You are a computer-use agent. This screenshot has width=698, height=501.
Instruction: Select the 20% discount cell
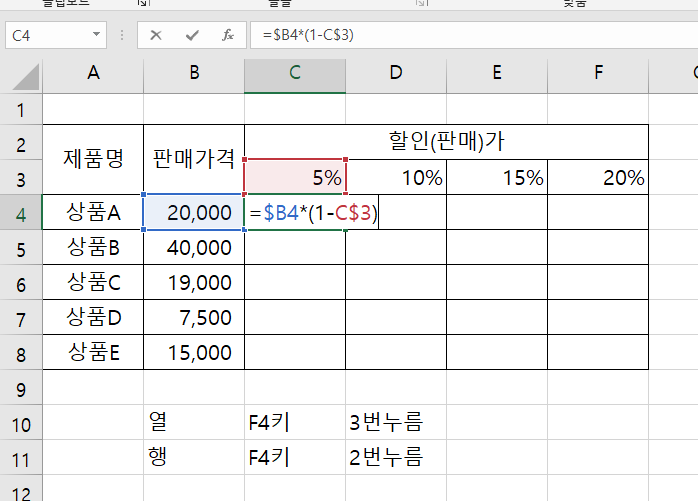(x=598, y=177)
